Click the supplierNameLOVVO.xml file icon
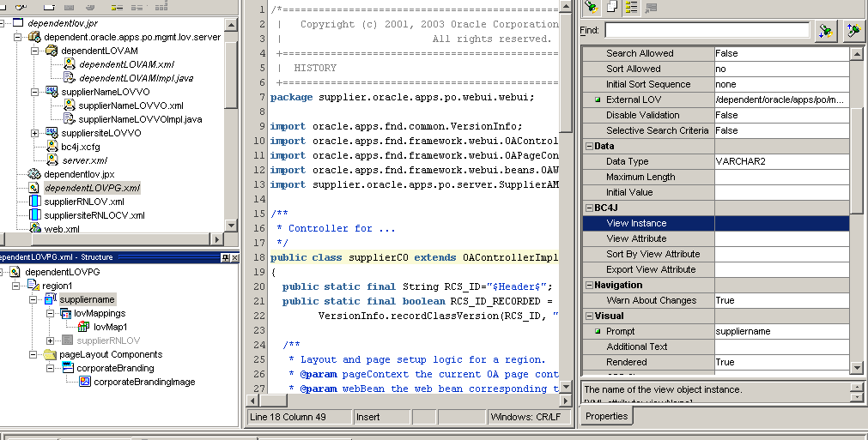This screenshot has height=440, width=868. [70, 105]
